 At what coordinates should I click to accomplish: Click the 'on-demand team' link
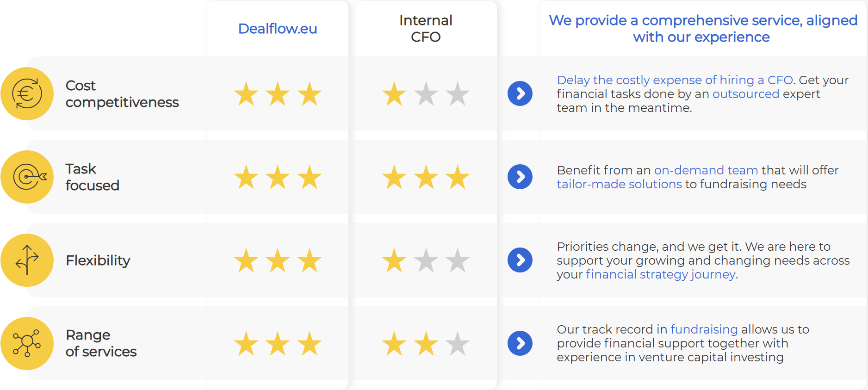pos(706,170)
